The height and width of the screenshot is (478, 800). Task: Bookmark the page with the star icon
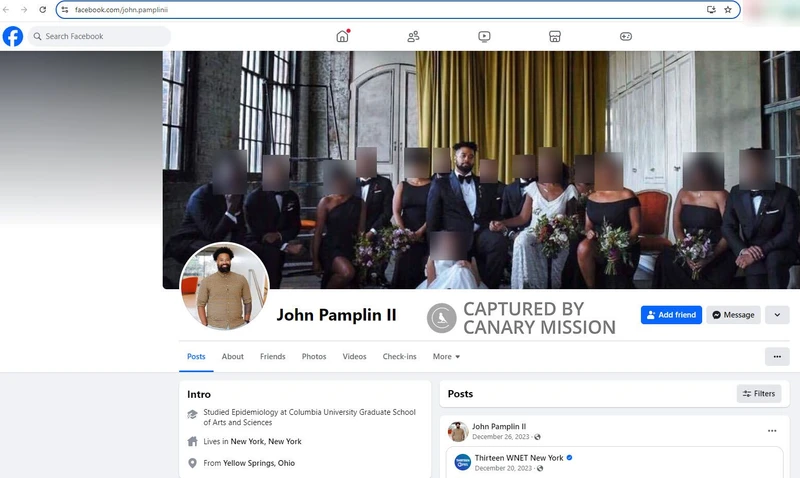point(728,10)
